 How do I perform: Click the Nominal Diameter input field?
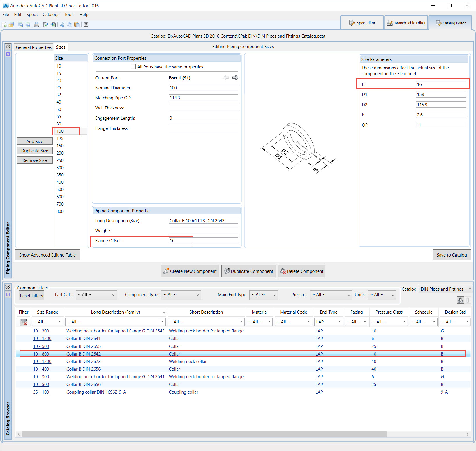tap(203, 88)
